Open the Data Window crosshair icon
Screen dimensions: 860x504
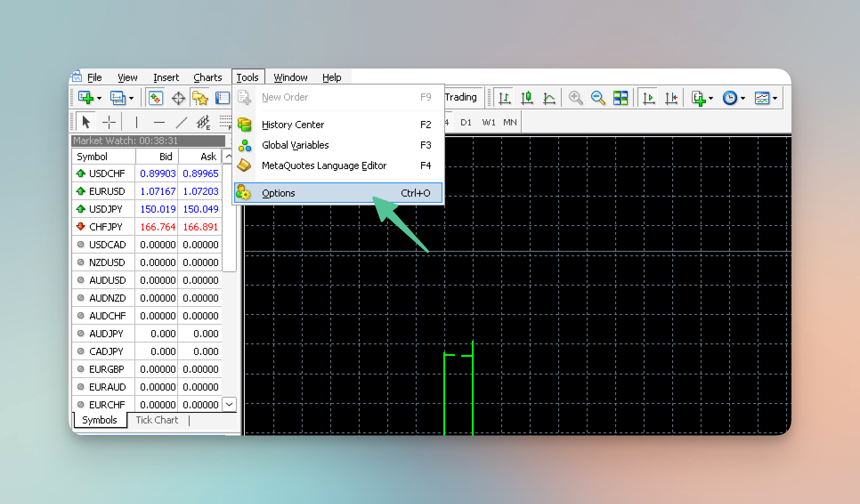178,98
